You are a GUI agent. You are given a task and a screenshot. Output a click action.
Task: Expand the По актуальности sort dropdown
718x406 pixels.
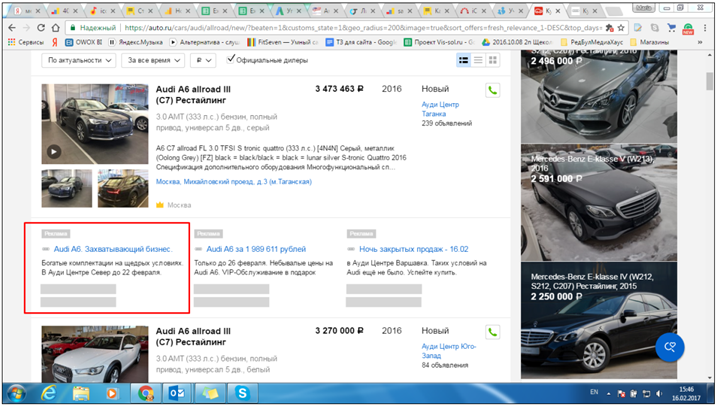coord(80,61)
